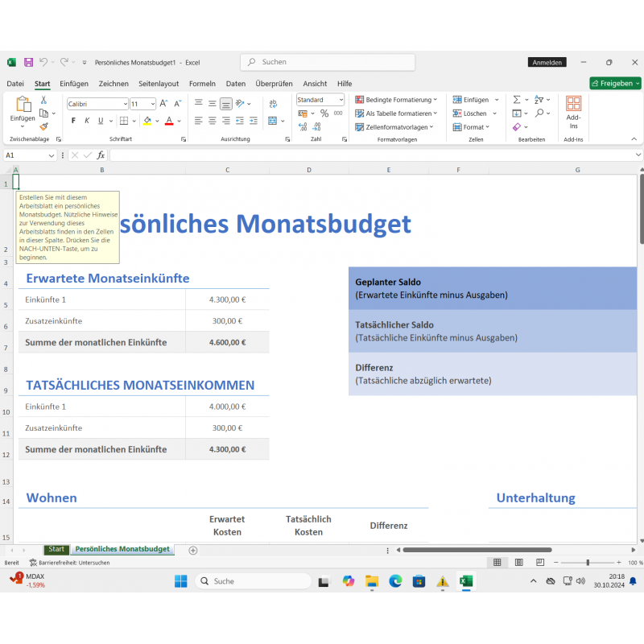
Task: Click the Insert Function fx icon
Action: [x=101, y=155]
